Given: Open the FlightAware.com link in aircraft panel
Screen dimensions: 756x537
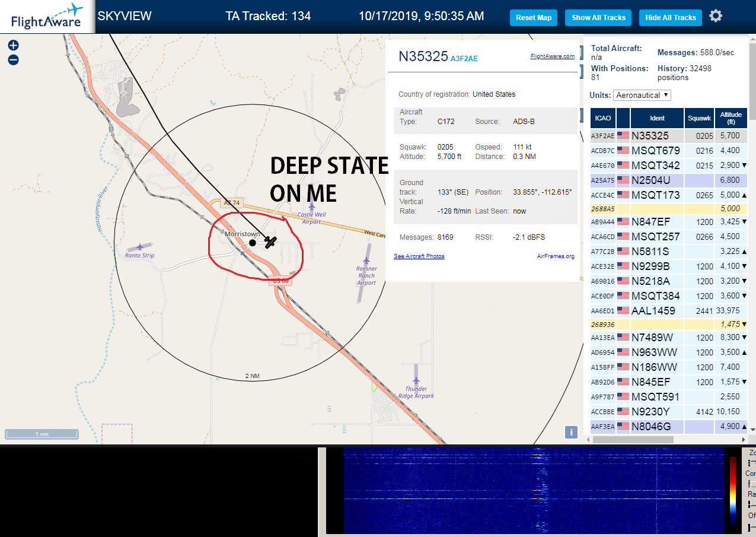Looking at the screenshot, I should (552, 56).
